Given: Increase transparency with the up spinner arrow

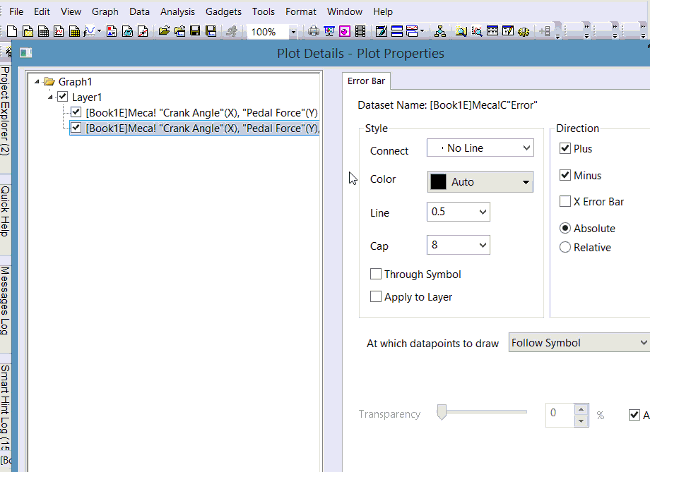Looking at the screenshot, I should click(x=581, y=409).
